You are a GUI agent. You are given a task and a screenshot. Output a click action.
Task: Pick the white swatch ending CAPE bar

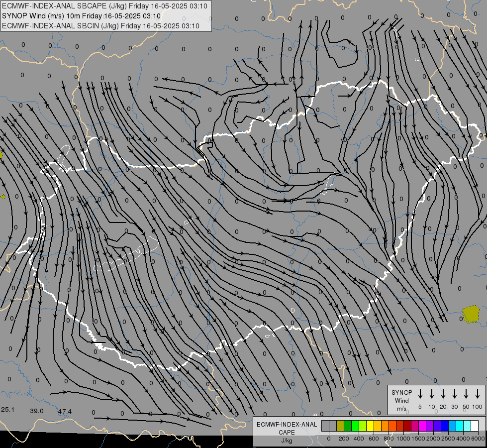[x=475, y=426]
